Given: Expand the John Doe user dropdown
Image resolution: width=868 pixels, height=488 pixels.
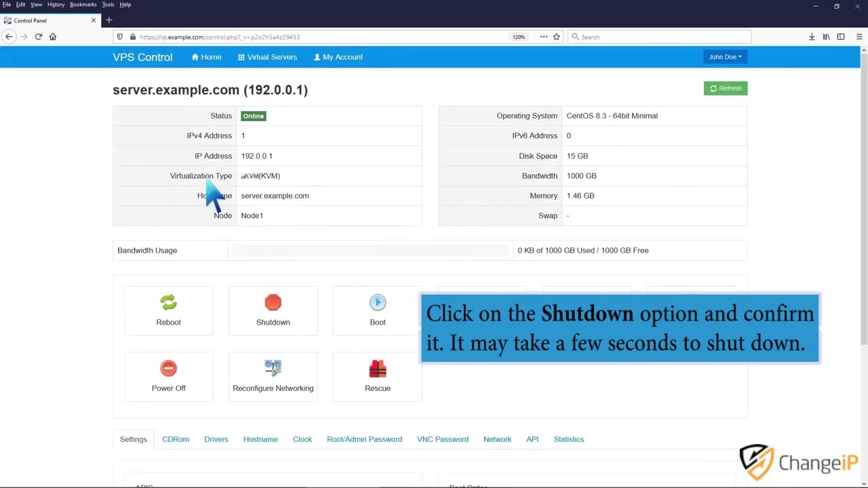Looking at the screenshot, I should [x=725, y=57].
